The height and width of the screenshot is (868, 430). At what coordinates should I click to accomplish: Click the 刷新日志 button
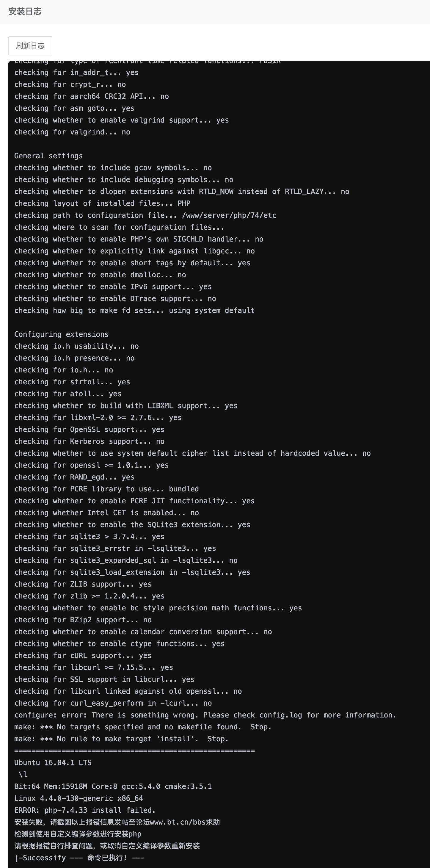[30, 46]
